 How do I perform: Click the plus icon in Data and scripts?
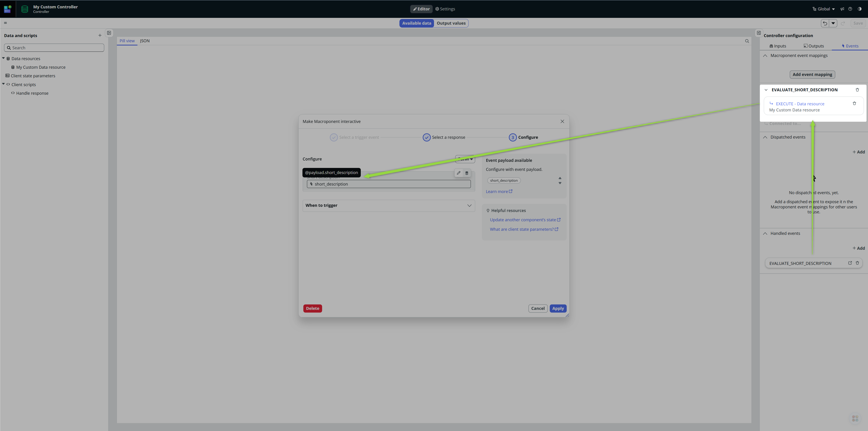point(100,35)
